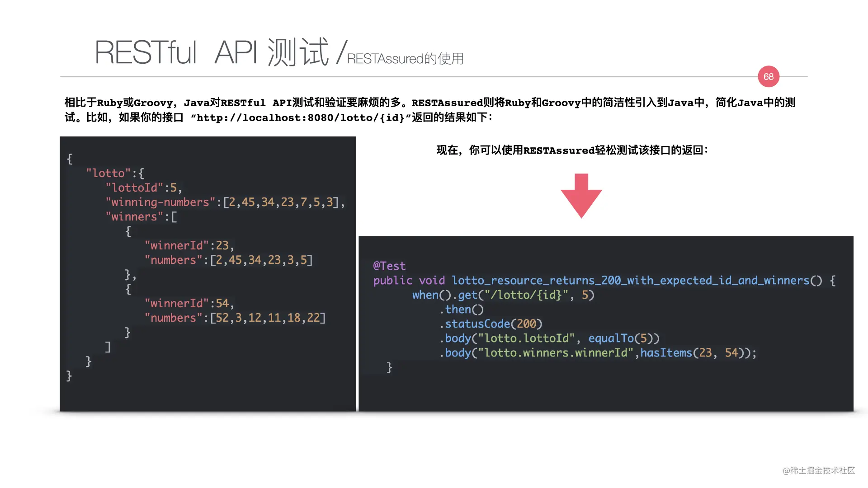
Task: Click the paragraph starting "相比于Ruby或Groovy"
Action: coord(430,110)
